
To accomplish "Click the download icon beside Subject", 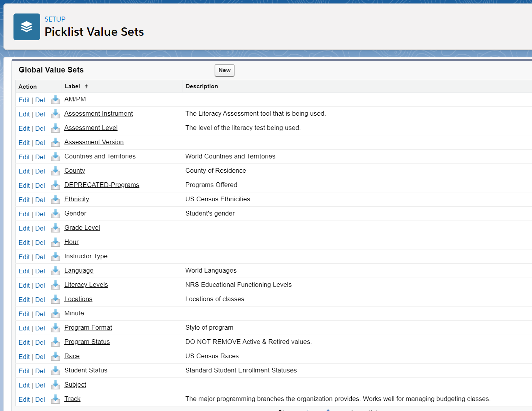I will tap(55, 385).
